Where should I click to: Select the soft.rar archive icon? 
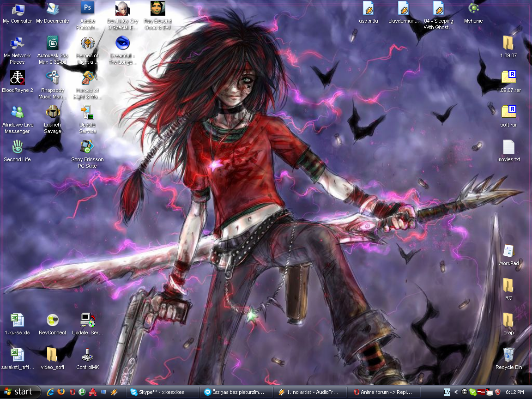(x=508, y=116)
